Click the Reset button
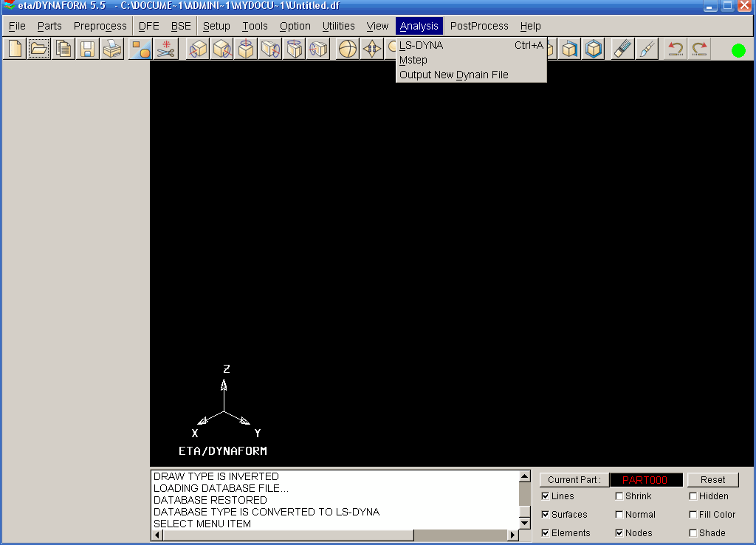756x545 pixels. coord(712,480)
